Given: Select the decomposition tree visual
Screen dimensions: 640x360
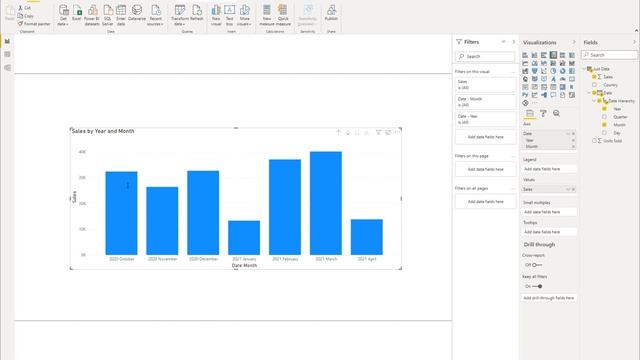Looking at the screenshot, I should (x=544, y=95).
